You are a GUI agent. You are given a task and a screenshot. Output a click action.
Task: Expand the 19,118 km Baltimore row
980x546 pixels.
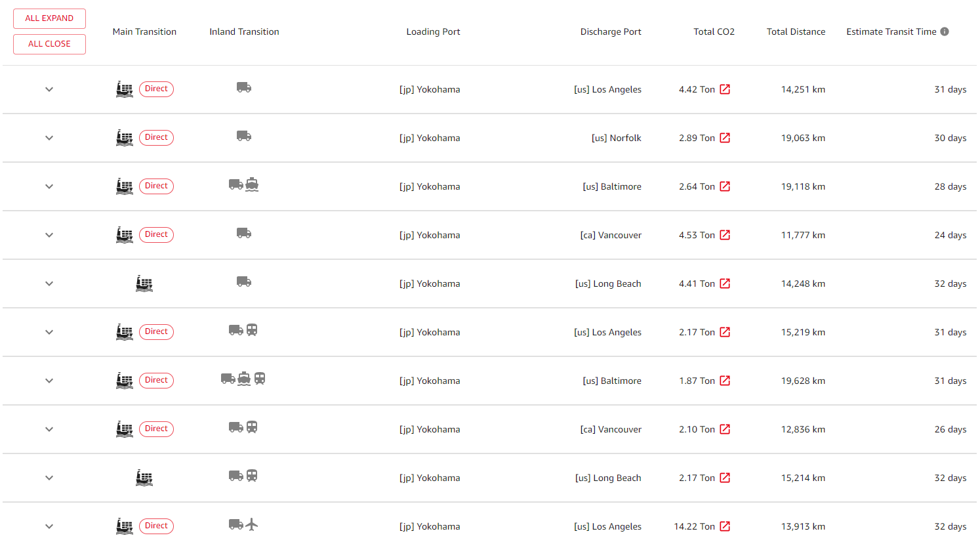pos(49,186)
